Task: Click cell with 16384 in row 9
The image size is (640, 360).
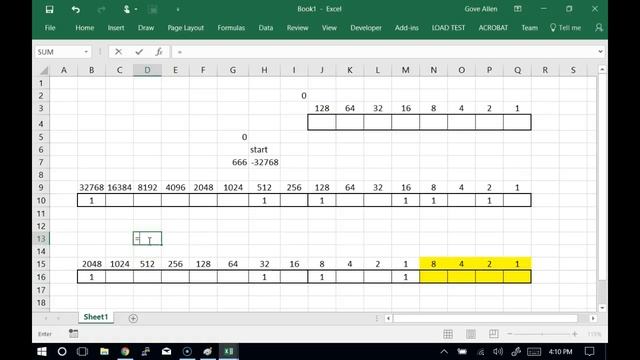Action: coord(119,187)
